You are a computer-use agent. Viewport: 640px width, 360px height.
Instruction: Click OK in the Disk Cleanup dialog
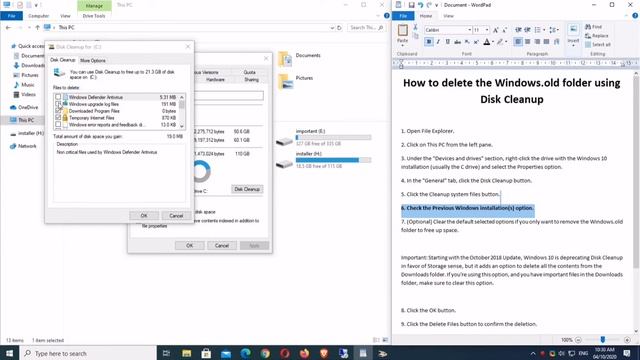[x=144, y=216]
